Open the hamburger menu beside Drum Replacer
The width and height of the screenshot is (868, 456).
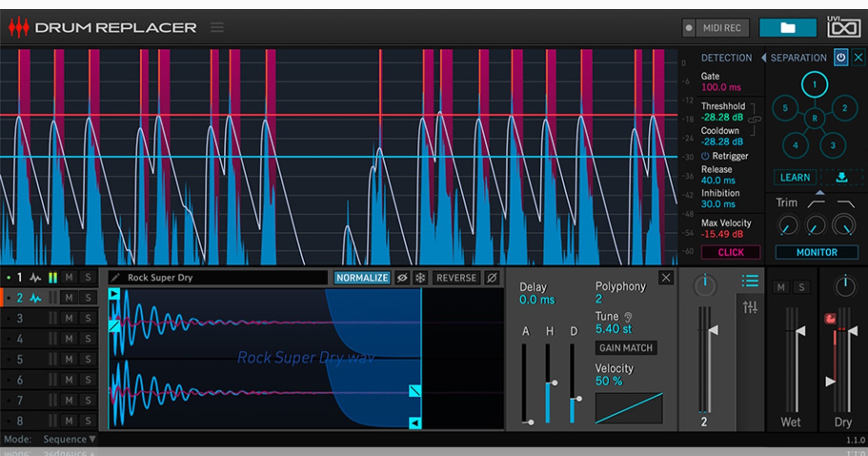pos(217,27)
